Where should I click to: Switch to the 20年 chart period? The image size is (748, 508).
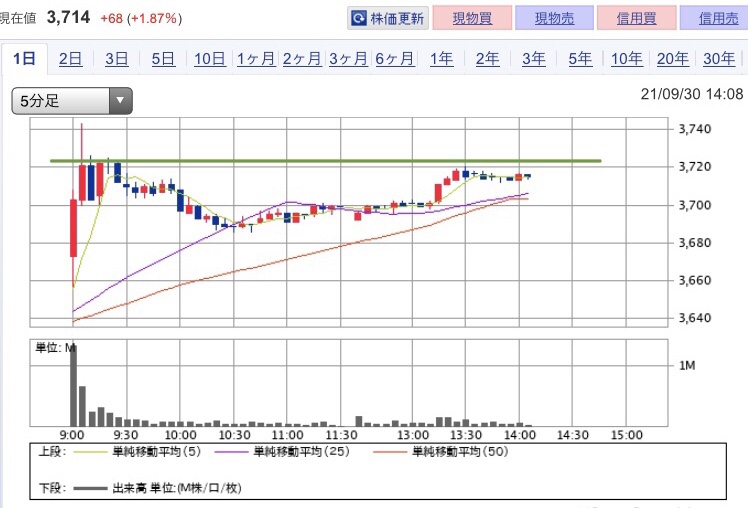673,59
